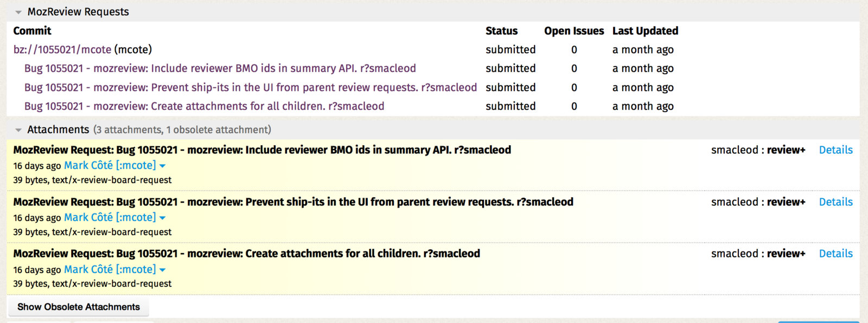
Task: Collapse the MozReview Requests section
Action: pos(18,12)
